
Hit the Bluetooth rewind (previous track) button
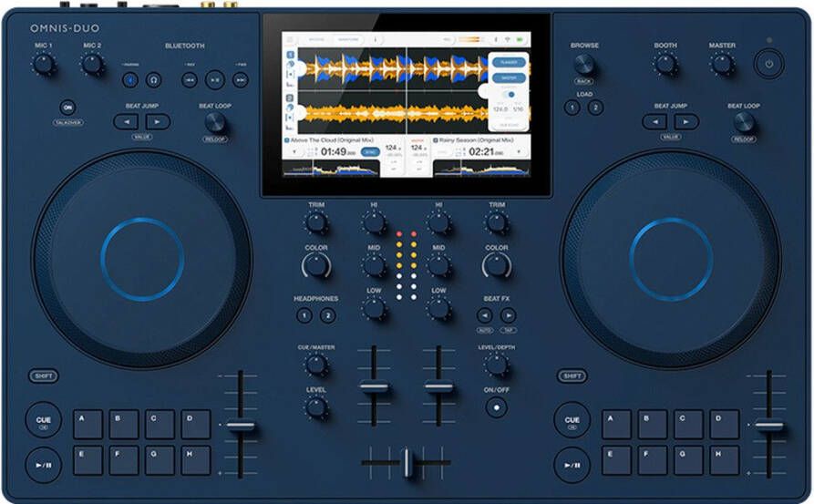click(190, 80)
